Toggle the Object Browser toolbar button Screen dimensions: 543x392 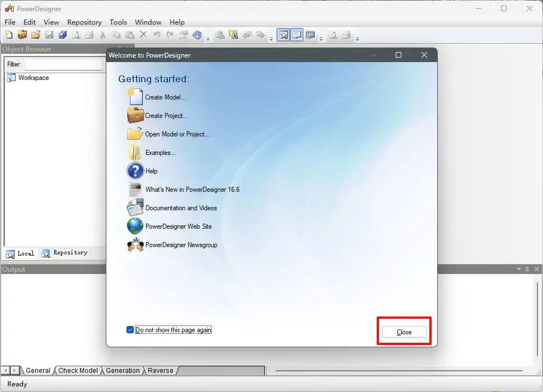283,35
